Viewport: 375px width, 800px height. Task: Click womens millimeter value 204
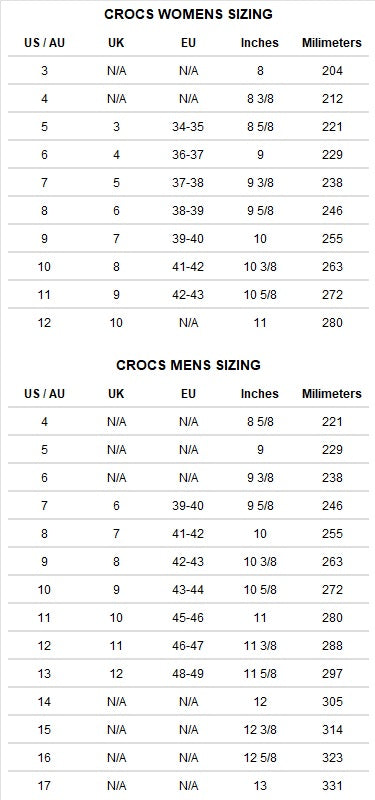pyautogui.click(x=332, y=71)
